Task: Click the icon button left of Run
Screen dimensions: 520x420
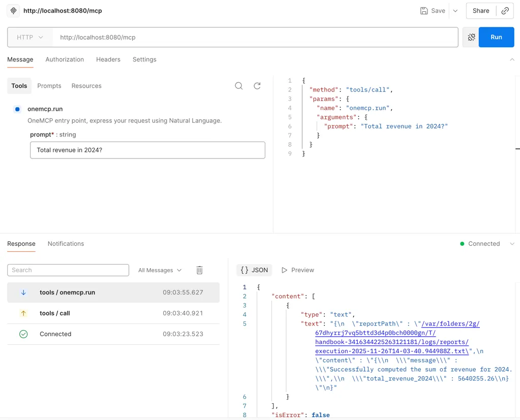Action: tap(471, 37)
